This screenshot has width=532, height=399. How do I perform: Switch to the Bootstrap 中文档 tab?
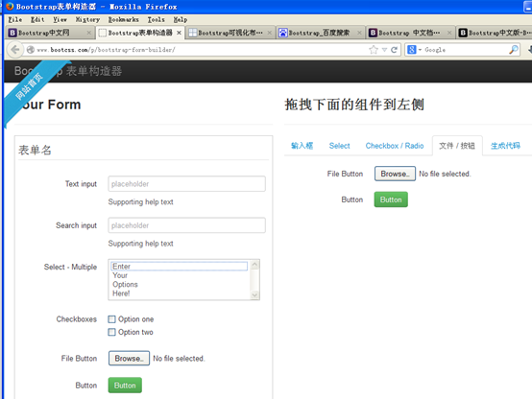point(411,33)
